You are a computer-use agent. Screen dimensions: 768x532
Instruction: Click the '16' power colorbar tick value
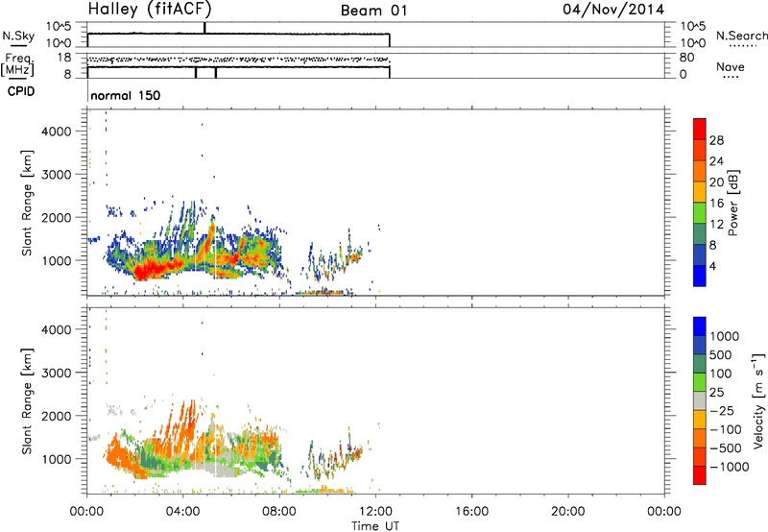(716, 204)
